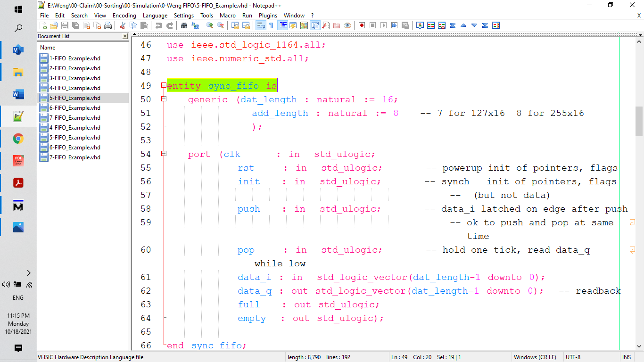644x362 pixels.
Task: Toggle the Document Map panel
Action: (304, 25)
